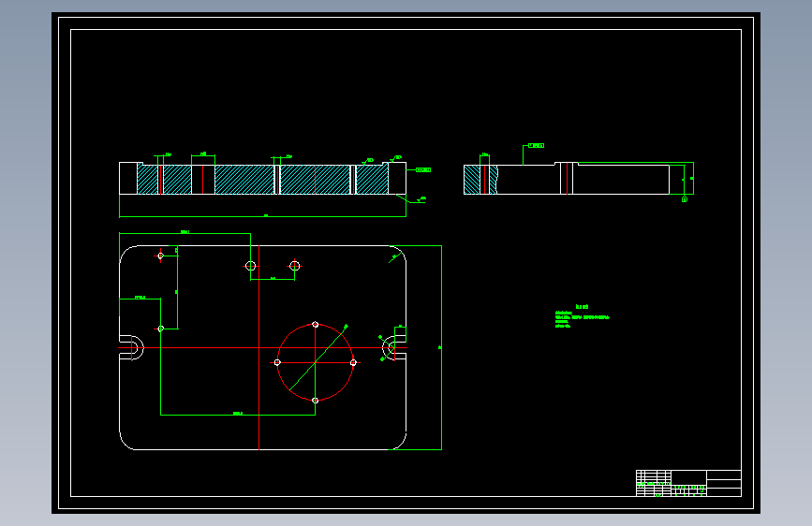Pick the bottom hole on the red circle

click(x=315, y=401)
